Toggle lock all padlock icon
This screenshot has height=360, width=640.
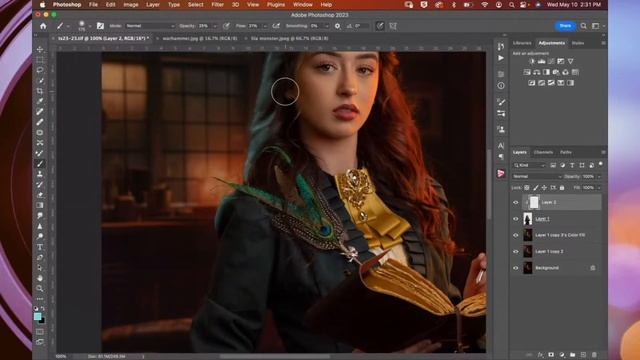(562, 188)
